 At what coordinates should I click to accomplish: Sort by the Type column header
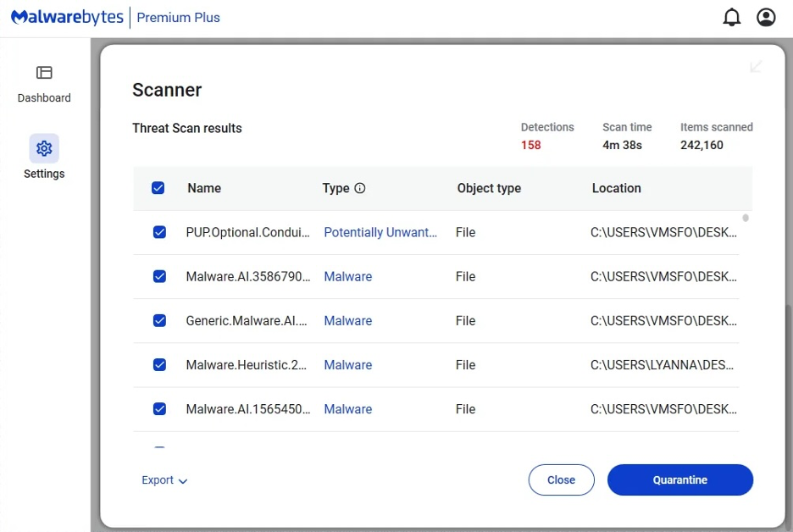click(x=335, y=188)
